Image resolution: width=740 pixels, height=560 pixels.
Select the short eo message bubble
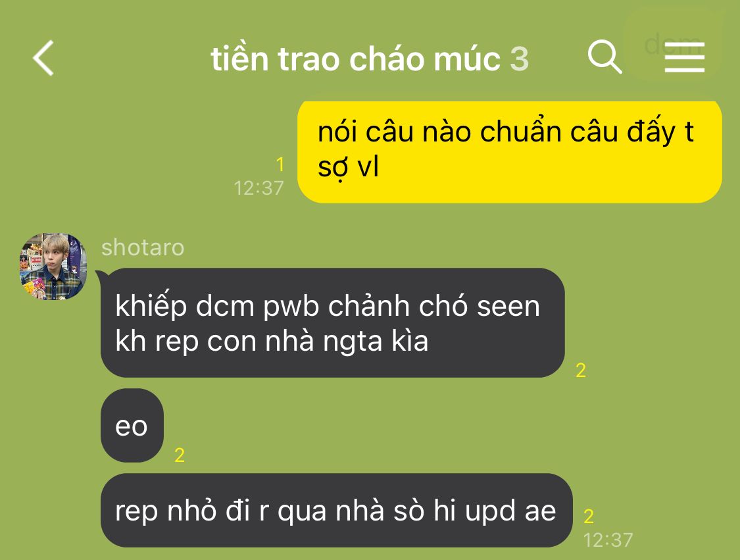[x=132, y=426]
